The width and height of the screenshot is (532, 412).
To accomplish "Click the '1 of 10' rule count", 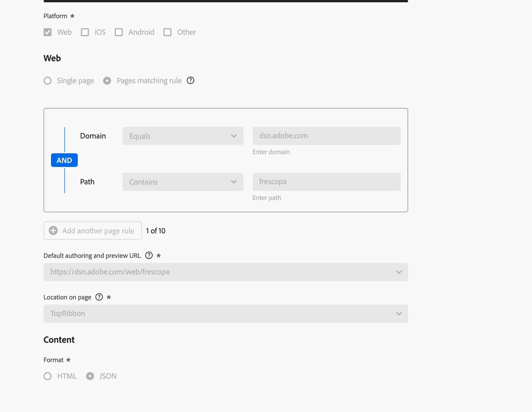I will (155, 231).
